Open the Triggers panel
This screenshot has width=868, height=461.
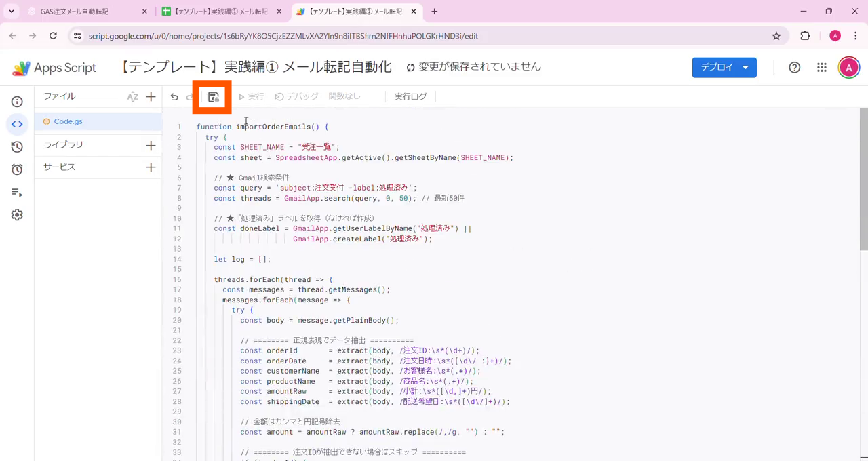16,169
